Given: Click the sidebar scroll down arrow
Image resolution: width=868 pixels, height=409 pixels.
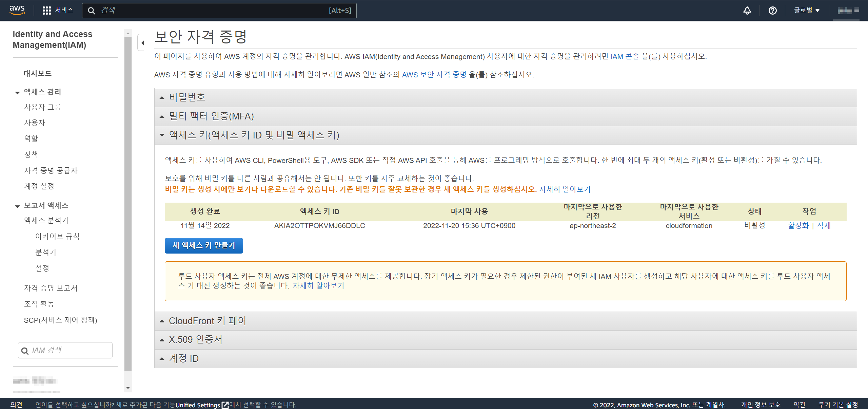Looking at the screenshot, I should coord(128,388).
